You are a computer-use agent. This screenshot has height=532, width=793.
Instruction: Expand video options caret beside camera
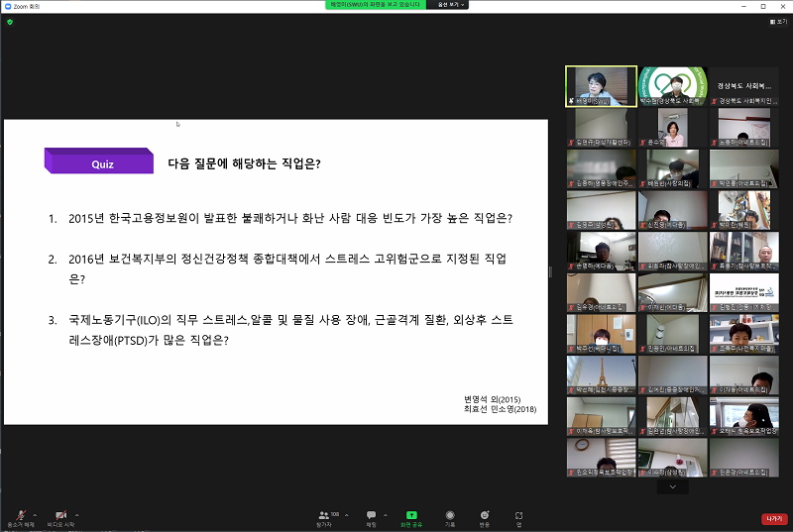77,515
